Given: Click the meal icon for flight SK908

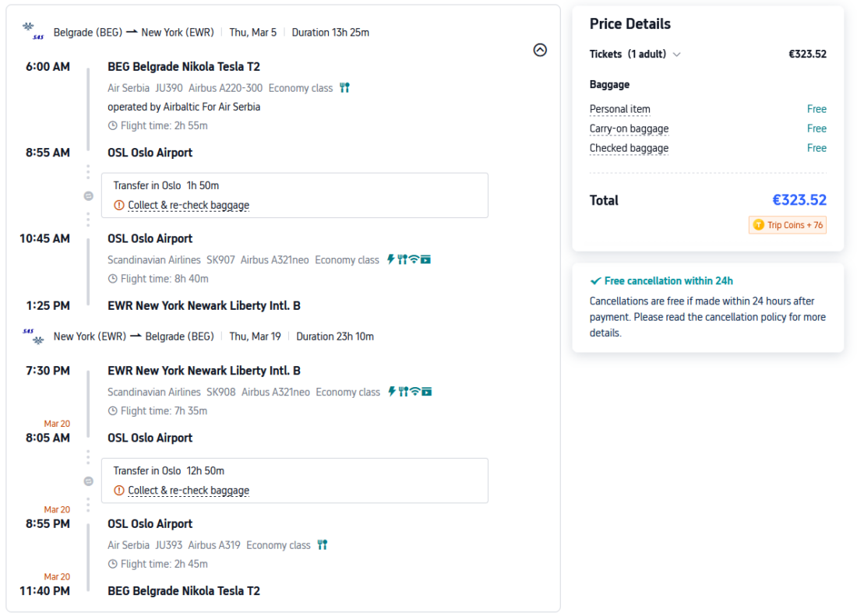Looking at the screenshot, I should pyautogui.click(x=404, y=392).
